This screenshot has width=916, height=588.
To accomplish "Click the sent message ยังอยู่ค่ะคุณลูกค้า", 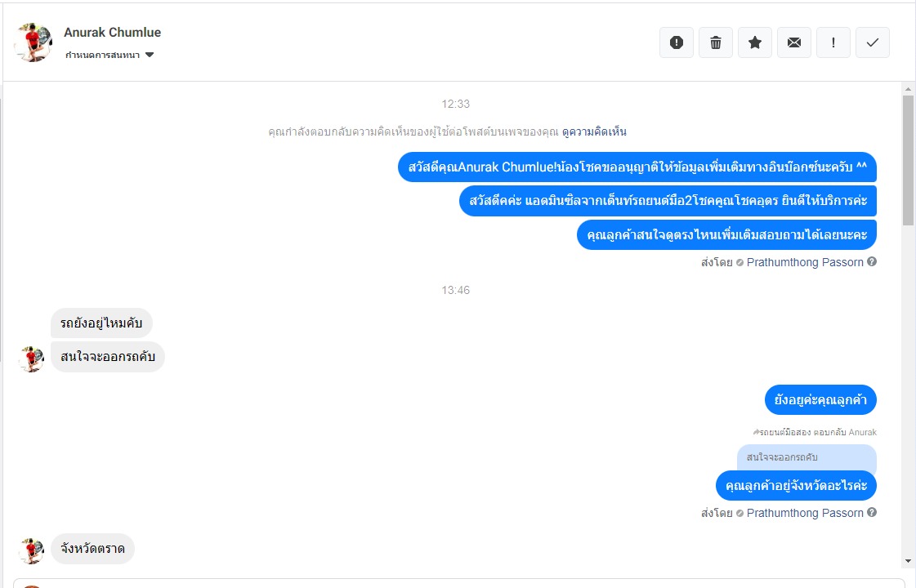I will [x=820, y=400].
